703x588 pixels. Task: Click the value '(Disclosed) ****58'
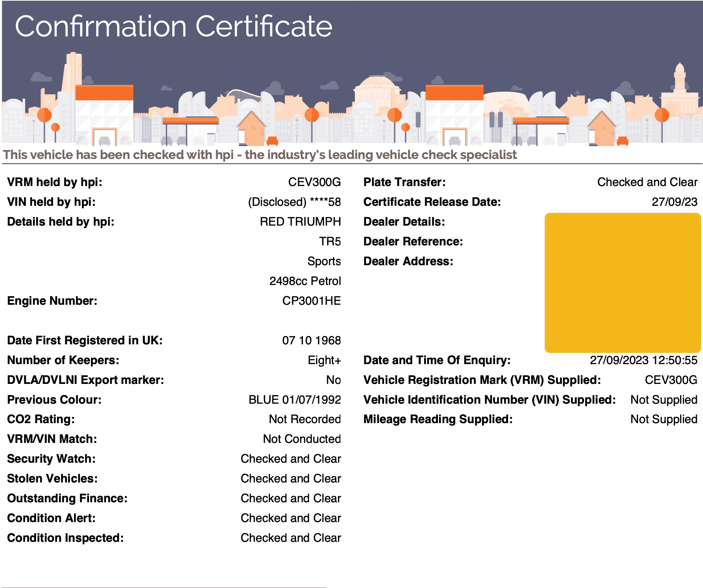(294, 202)
